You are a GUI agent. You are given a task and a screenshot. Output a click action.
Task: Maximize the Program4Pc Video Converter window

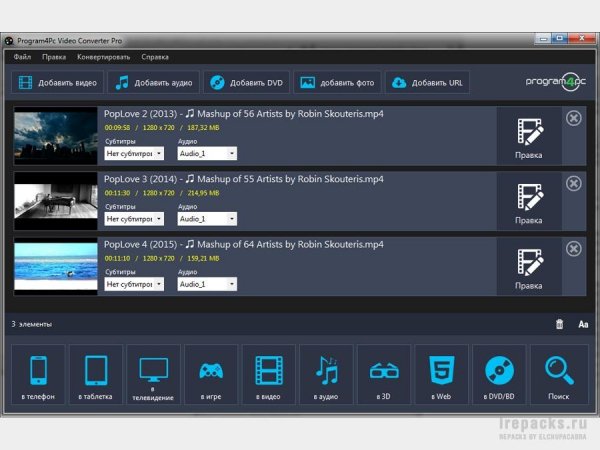pos(559,38)
